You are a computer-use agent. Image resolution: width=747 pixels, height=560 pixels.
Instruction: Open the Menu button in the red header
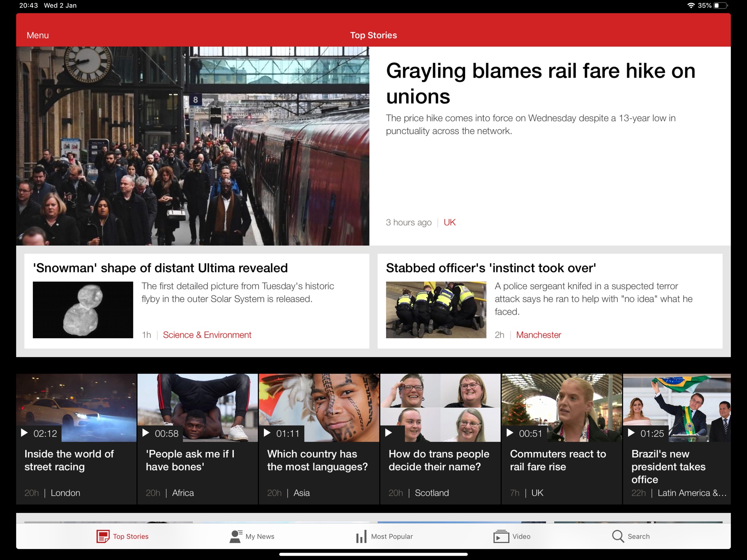point(38,35)
